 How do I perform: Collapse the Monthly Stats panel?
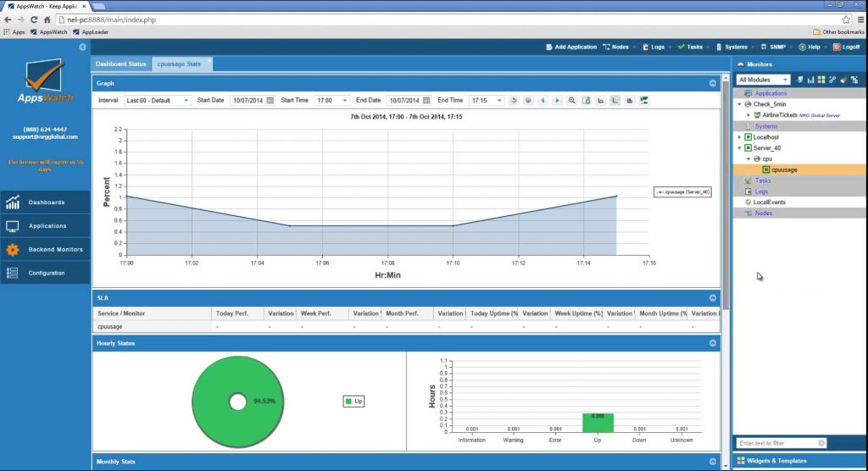[712, 462]
